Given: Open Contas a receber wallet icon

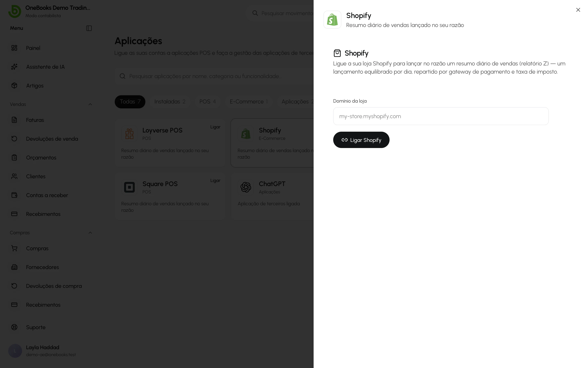Looking at the screenshot, I should (x=14, y=195).
